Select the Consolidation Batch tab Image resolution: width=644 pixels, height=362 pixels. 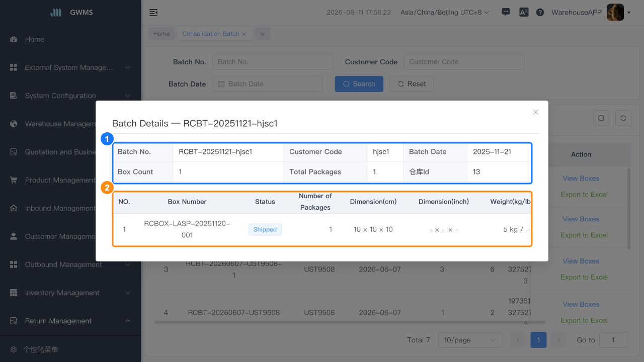coord(210,34)
